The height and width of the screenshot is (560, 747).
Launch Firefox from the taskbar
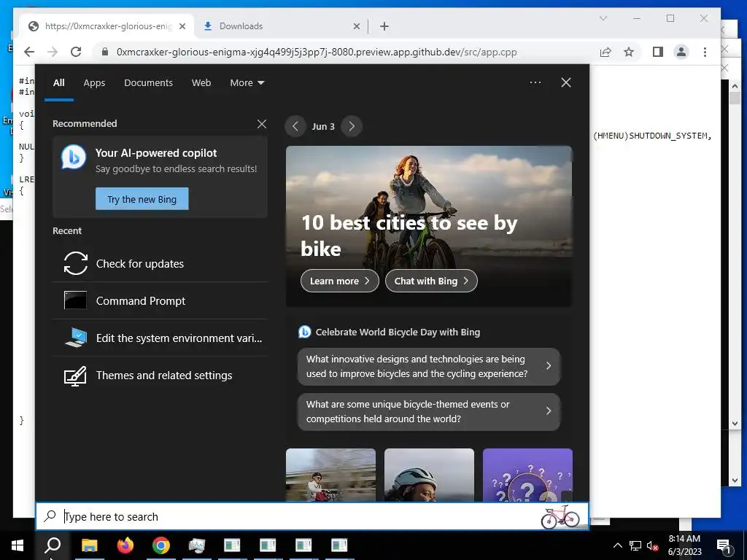[125, 545]
